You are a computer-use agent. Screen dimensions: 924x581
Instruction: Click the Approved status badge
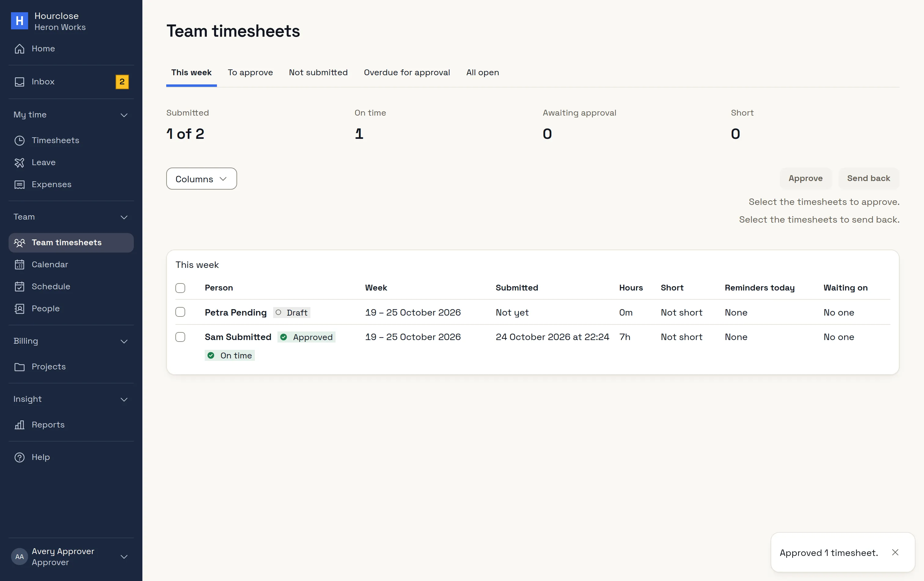[x=306, y=337]
